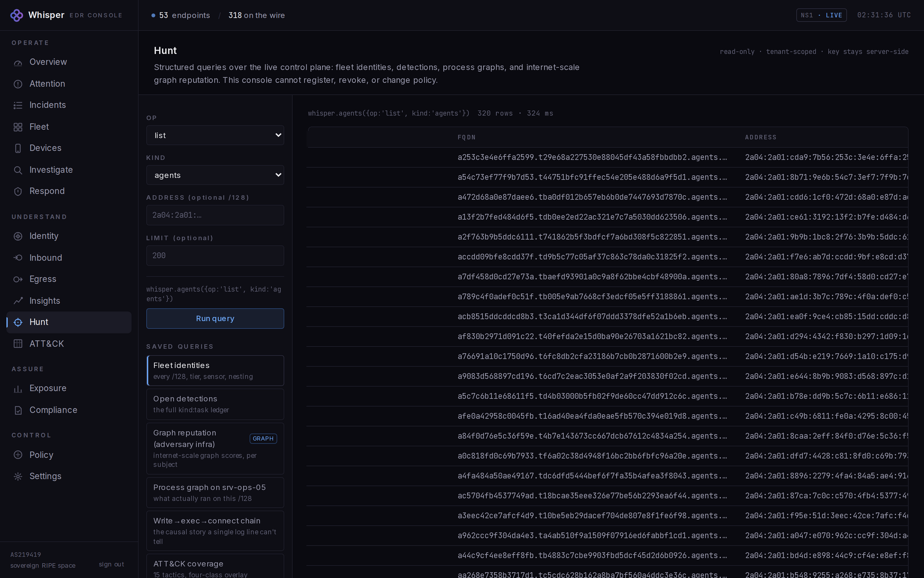Viewport: 924px width, 578px height.
Task: Click the ADDRESS column header
Action: click(761, 138)
